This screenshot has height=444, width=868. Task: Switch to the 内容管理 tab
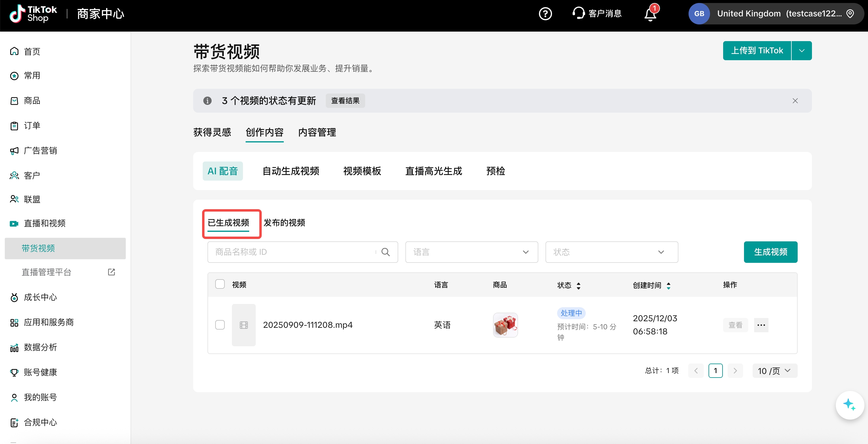tap(317, 132)
